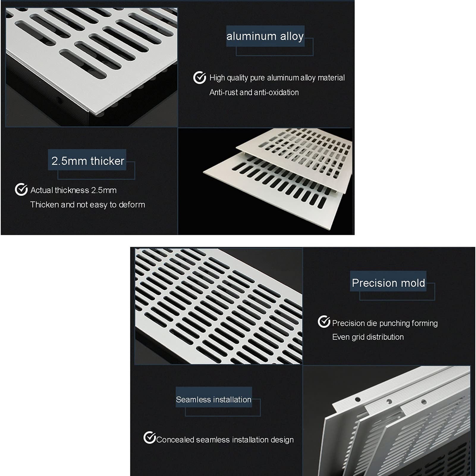Click the Actual thickness 2.5mm text
This screenshot has width=476, height=476.
[73, 190]
